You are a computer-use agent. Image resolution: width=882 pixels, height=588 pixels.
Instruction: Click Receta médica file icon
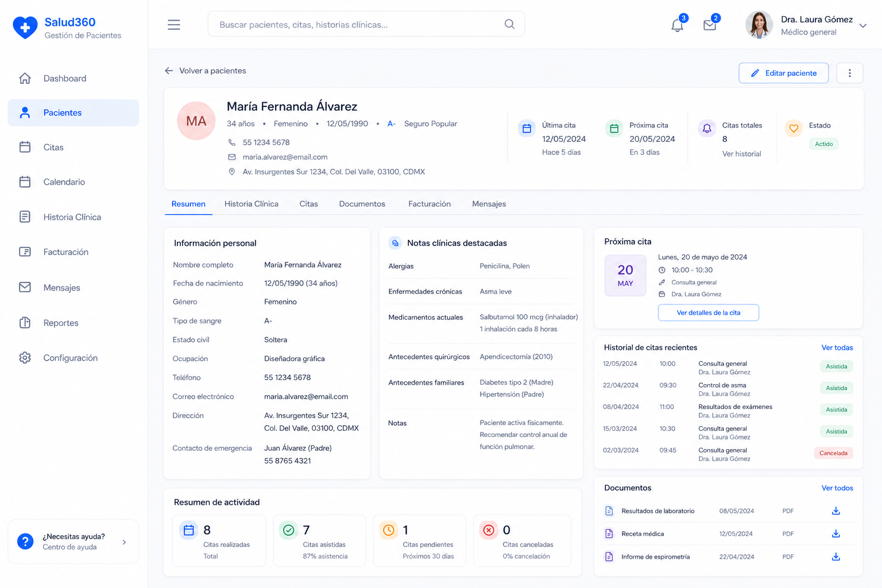(x=609, y=534)
